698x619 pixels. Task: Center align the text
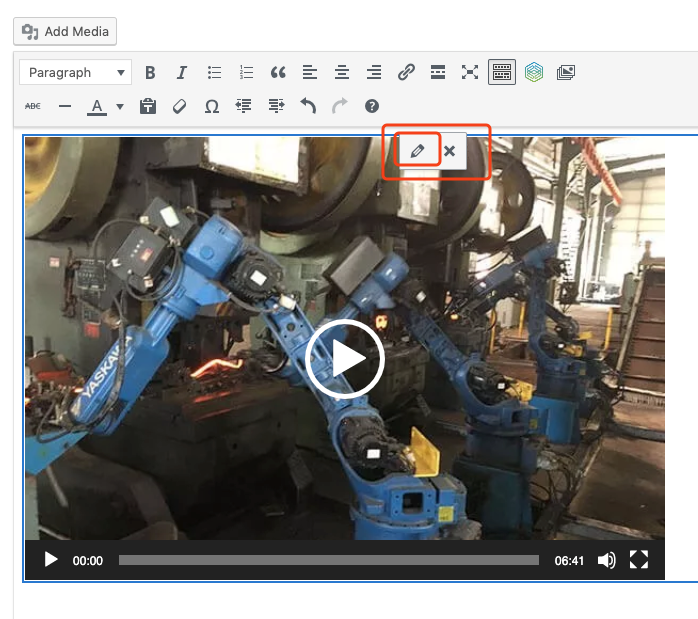click(342, 72)
